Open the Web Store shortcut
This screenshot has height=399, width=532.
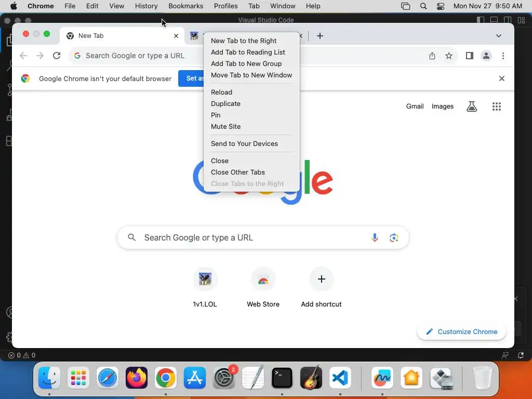click(263, 288)
